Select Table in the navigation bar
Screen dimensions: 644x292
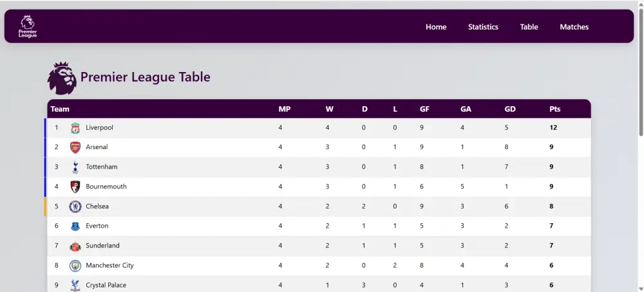(529, 27)
